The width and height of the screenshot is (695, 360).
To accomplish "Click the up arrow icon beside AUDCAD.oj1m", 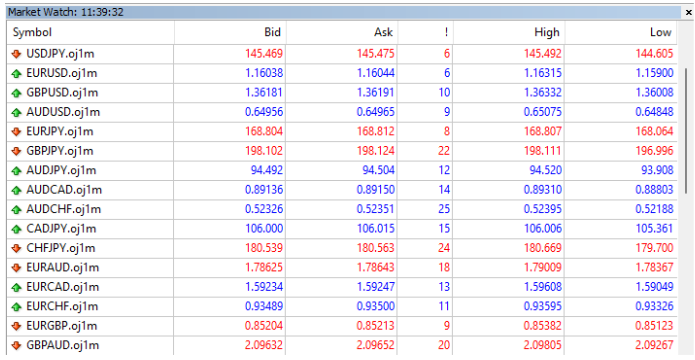I will click(x=16, y=190).
